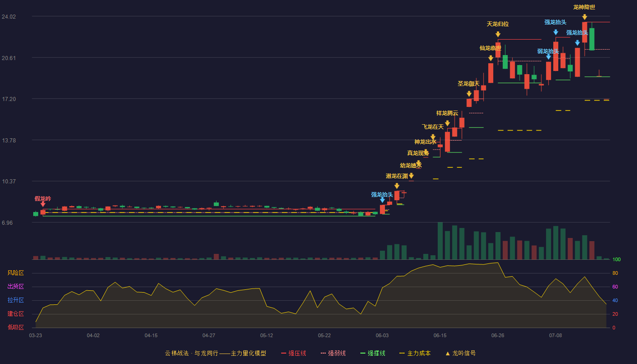637x364 pixels.
Task: Select the 建仓区 zone label
Action: (x=15, y=314)
